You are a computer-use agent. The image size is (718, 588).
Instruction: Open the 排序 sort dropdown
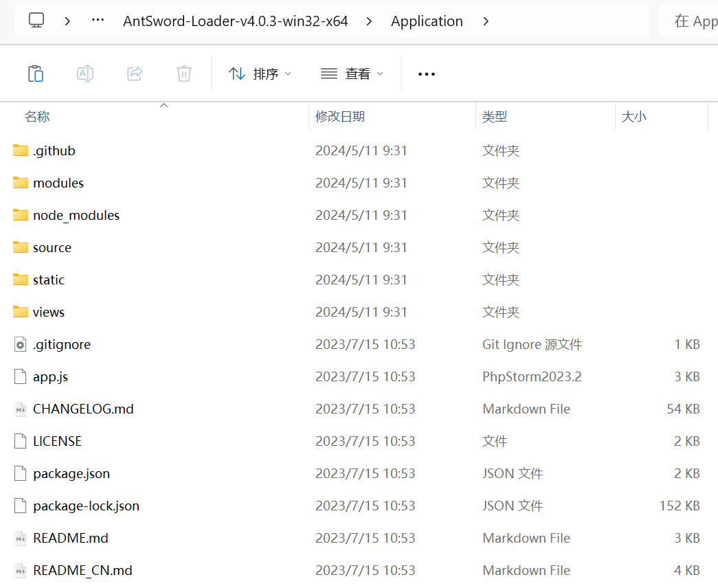click(260, 73)
